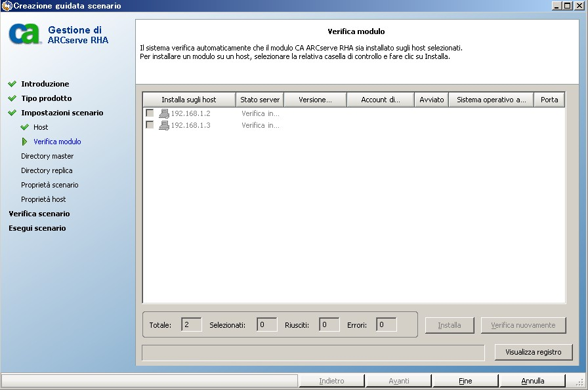Click the computer icon beside 192.168.1.3
Screen dimensions: 588x390
click(163, 125)
